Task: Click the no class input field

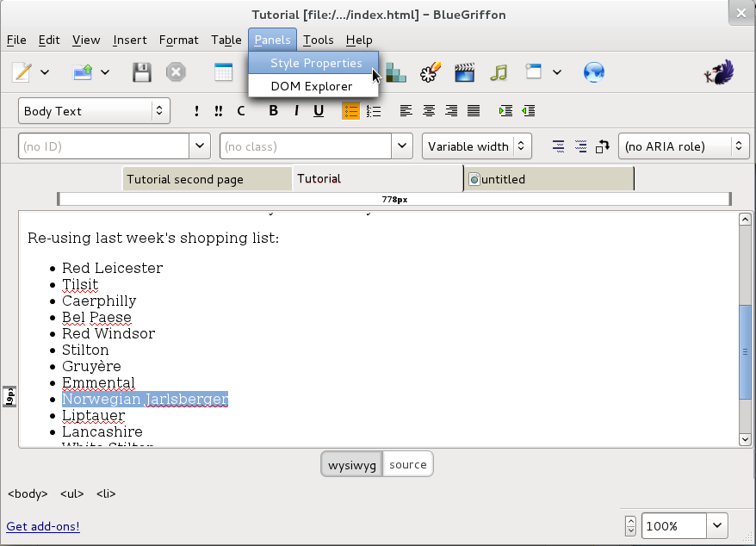Action: pyautogui.click(x=306, y=146)
